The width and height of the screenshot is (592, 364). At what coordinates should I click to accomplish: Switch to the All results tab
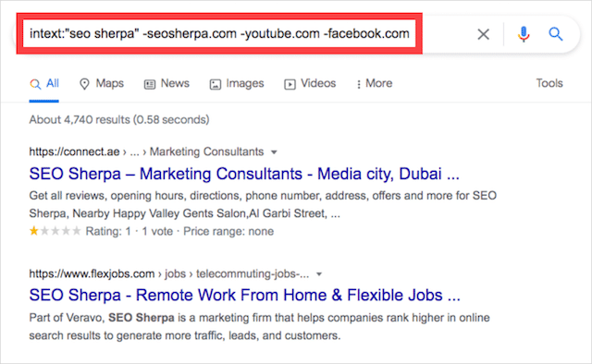44,84
